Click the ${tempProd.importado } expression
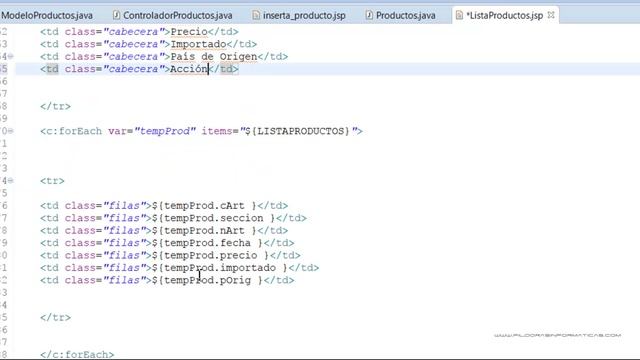The image size is (640, 360). click(x=220, y=268)
